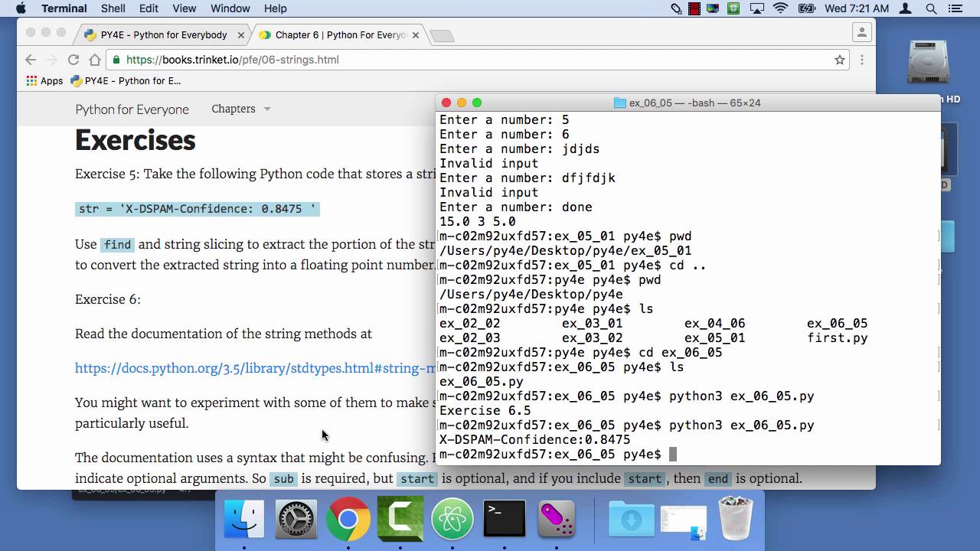Close the PY4E - Python for Everybody tab

click(241, 35)
